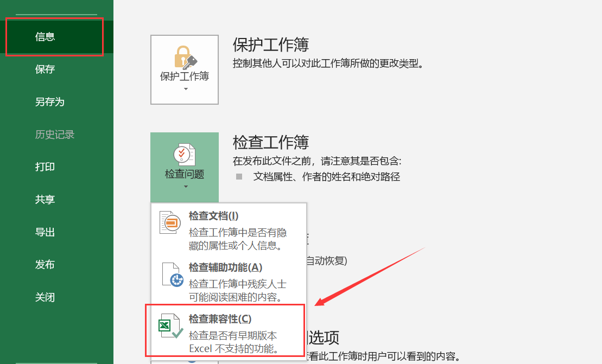This screenshot has height=364, width=602.
Task: Click 在发布此文件之前 description text
Action: pyautogui.click(x=317, y=161)
